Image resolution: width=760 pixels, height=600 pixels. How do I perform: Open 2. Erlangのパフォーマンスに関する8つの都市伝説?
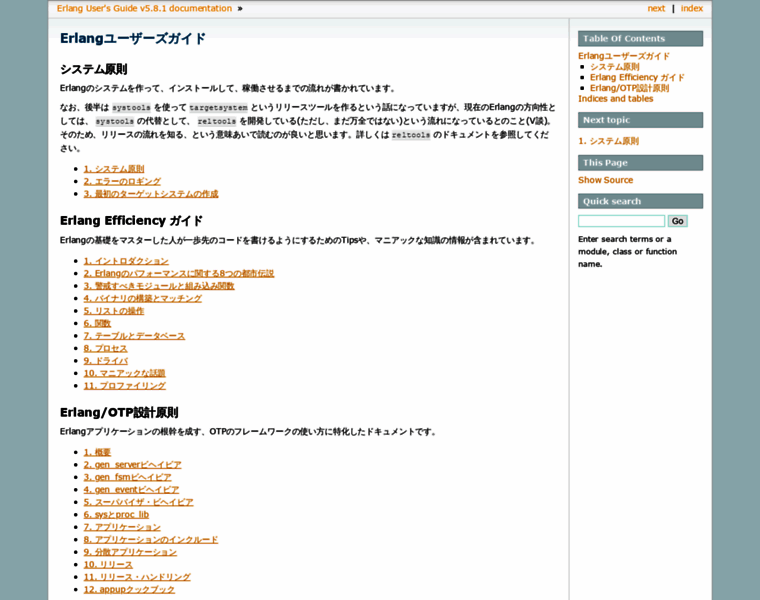[x=179, y=273]
